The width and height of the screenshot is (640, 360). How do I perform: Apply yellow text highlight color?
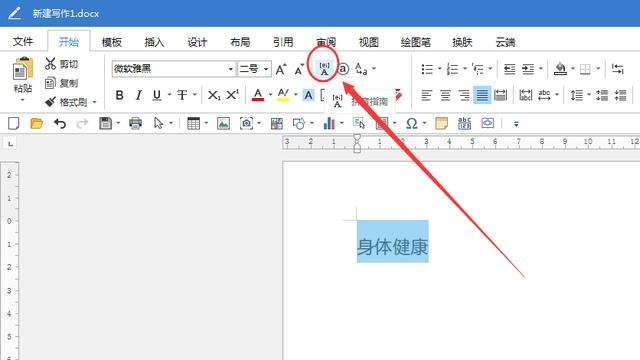283,96
